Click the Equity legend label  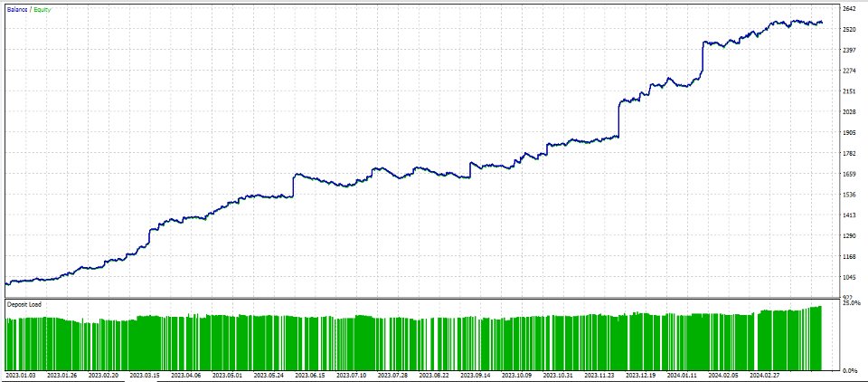click(41, 10)
